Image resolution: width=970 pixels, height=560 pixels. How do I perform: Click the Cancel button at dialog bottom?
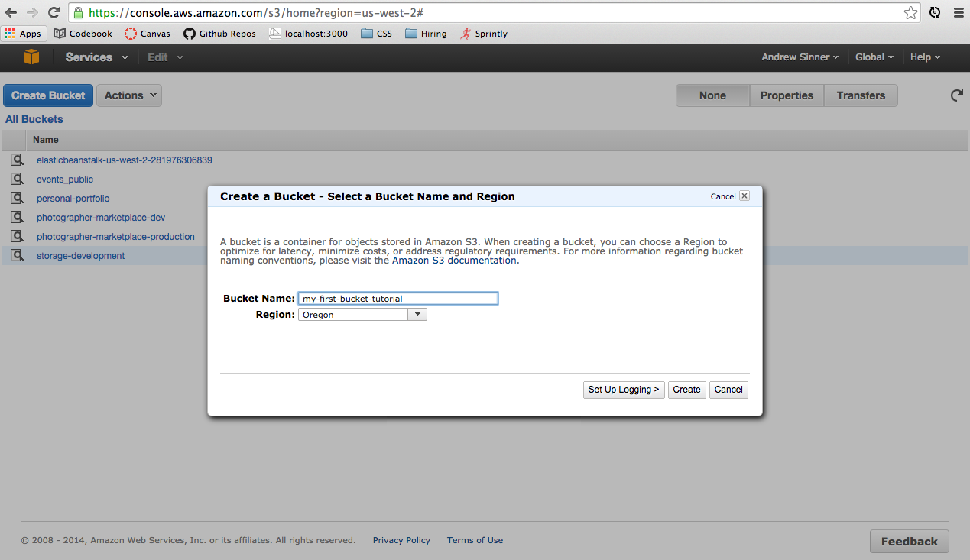click(728, 390)
